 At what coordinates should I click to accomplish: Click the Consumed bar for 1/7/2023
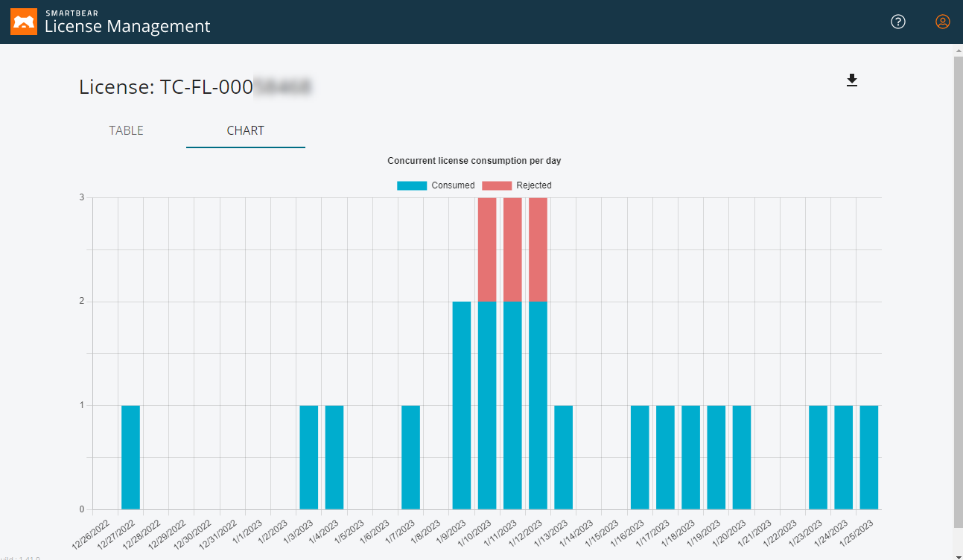(x=410, y=457)
